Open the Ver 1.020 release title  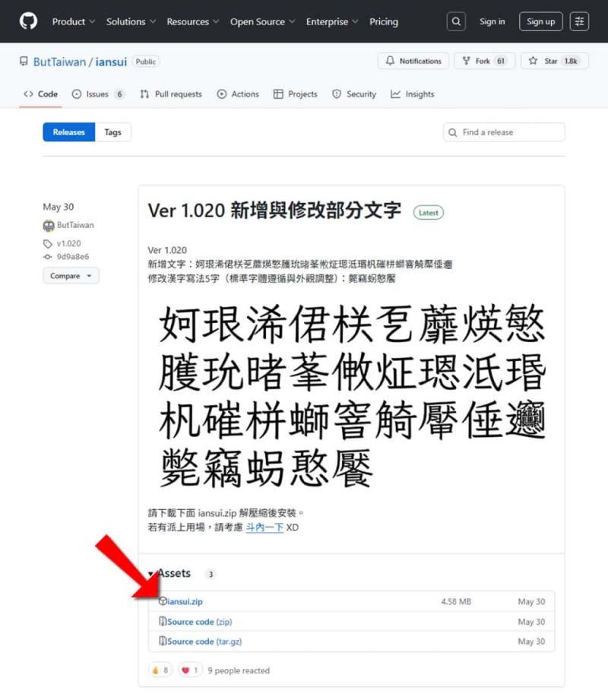pyautogui.click(x=274, y=211)
